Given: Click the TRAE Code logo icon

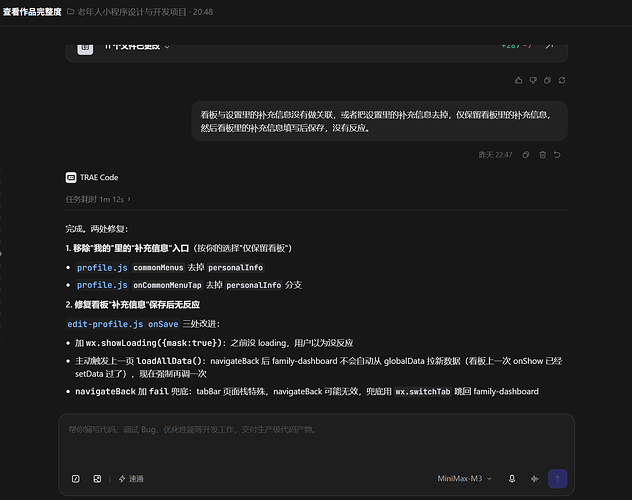Looking at the screenshot, I should pos(71,178).
